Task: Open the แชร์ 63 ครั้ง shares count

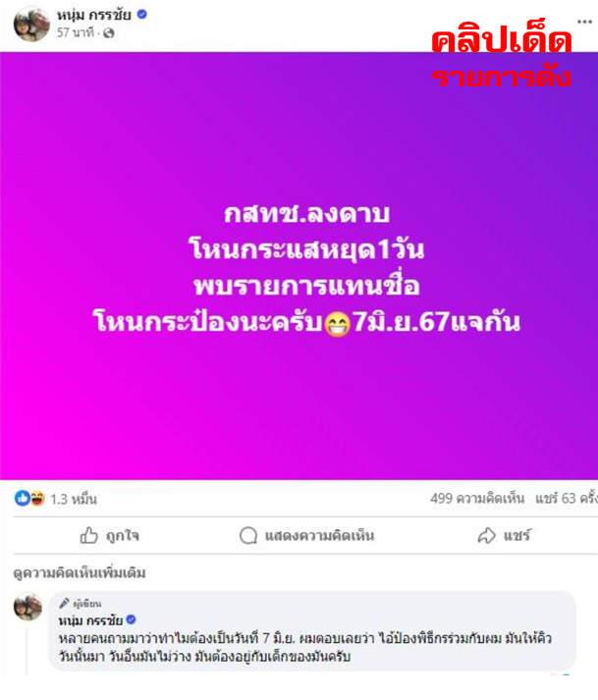Action: (x=567, y=498)
